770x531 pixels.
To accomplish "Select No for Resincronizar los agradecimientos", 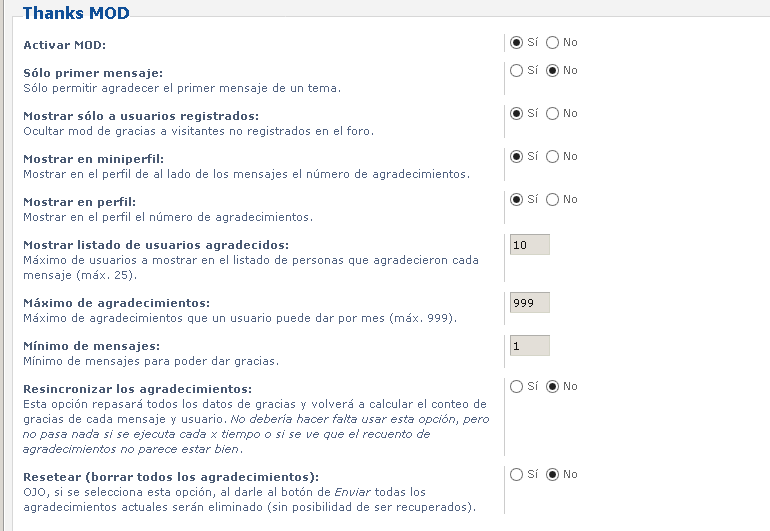I will [x=552, y=387].
